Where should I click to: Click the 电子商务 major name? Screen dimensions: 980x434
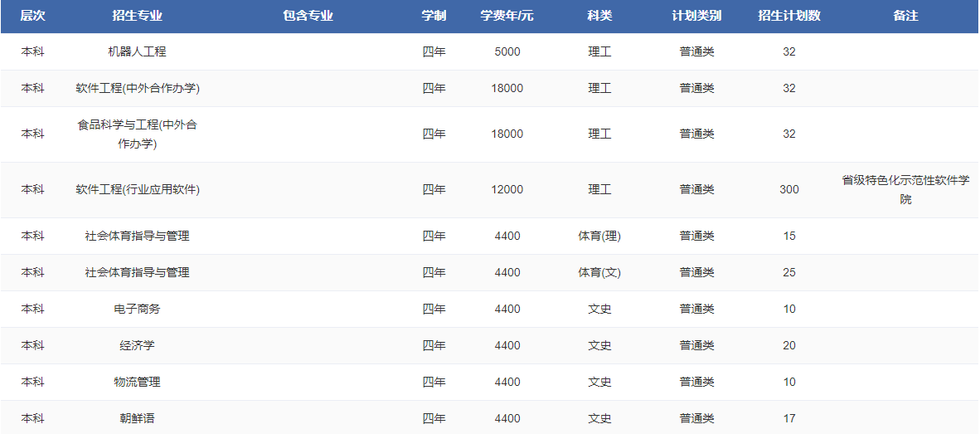coord(137,309)
